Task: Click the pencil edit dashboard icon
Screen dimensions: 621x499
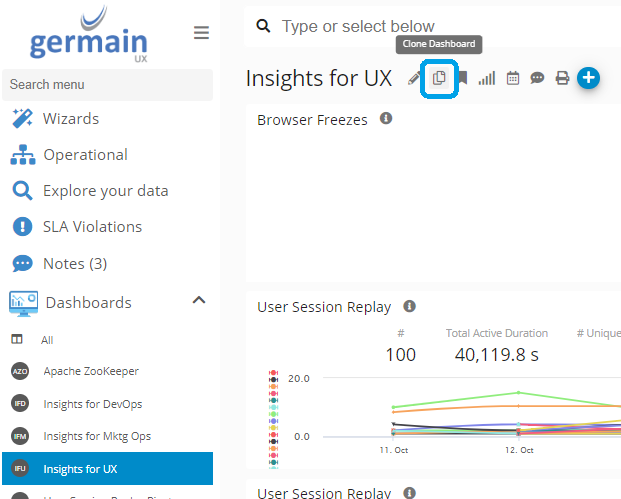Action: 414,79
